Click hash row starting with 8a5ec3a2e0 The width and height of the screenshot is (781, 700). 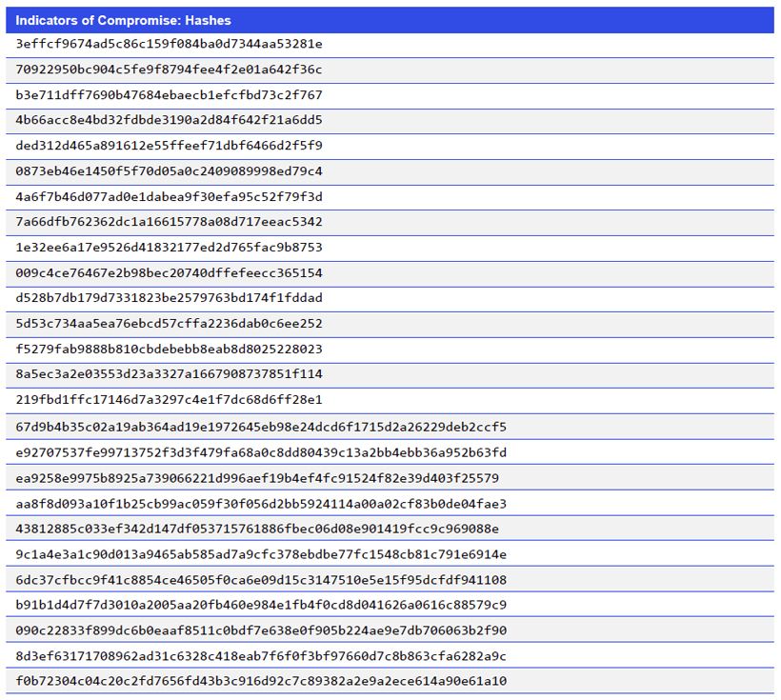(x=169, y=374)
